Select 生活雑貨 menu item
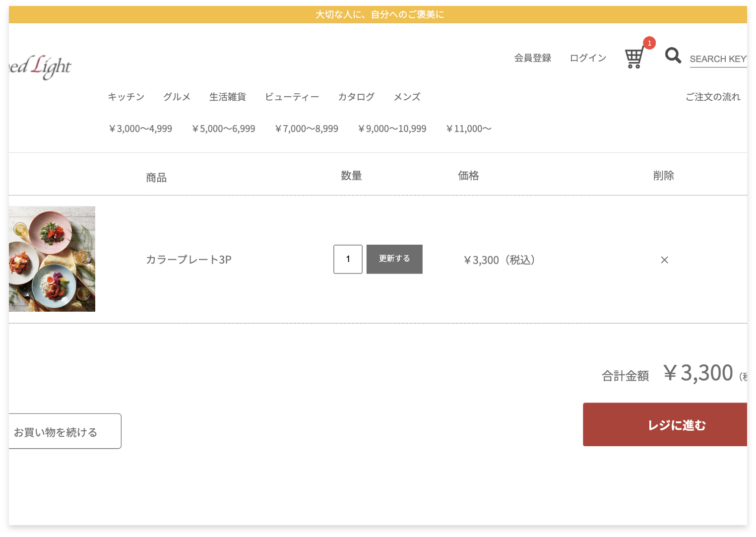Screen dimensions: 756x537 [x=227, y=97]
